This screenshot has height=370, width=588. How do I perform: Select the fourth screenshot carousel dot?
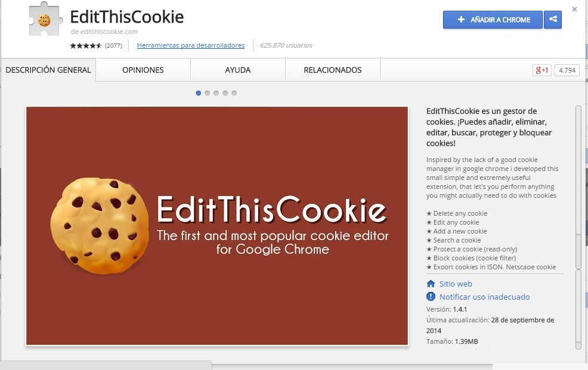(x=225, y=94)
